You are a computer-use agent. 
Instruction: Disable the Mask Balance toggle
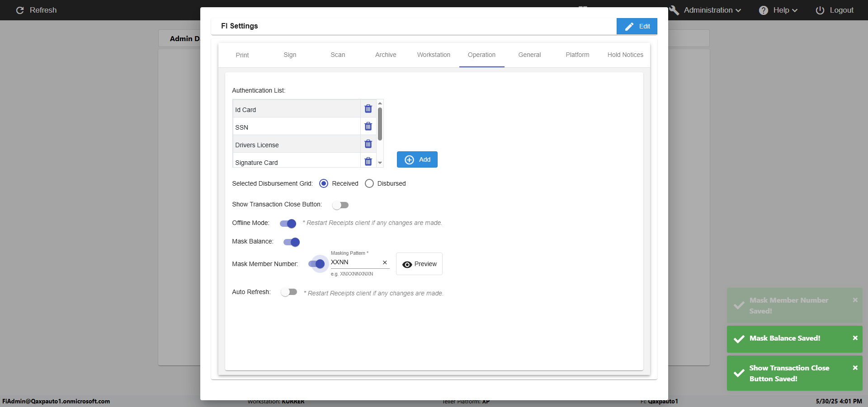pyautogui.click(x=292, y=242)
